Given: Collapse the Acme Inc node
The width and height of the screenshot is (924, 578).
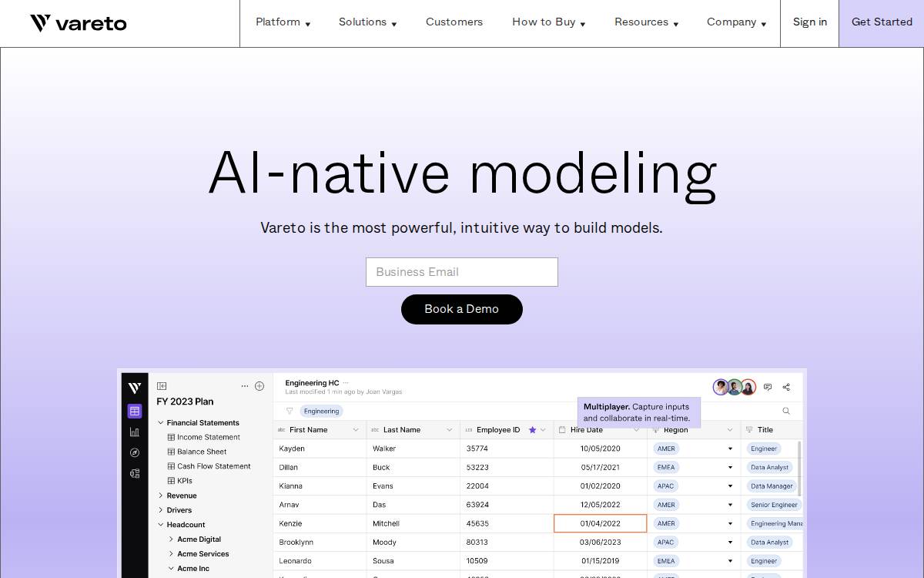Looking at the screenshot, I should pyautogui.click(x=171, y=569).
